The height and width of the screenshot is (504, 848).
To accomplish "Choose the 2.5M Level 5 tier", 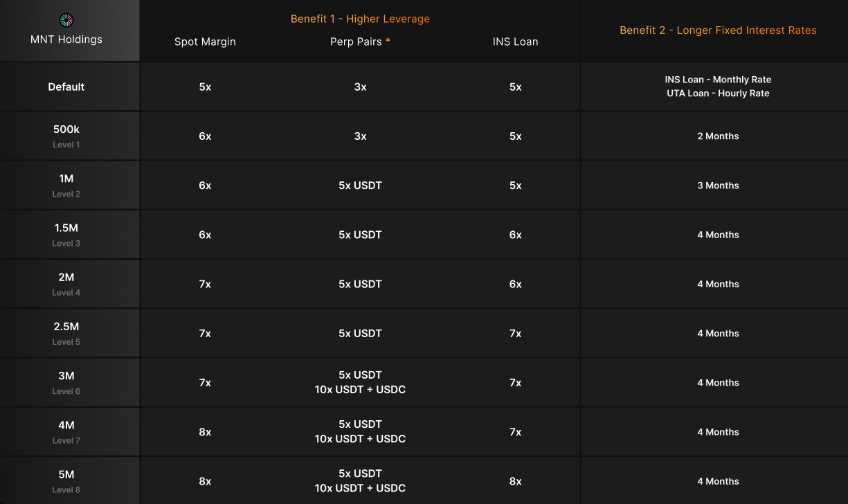I will (66, 333).
